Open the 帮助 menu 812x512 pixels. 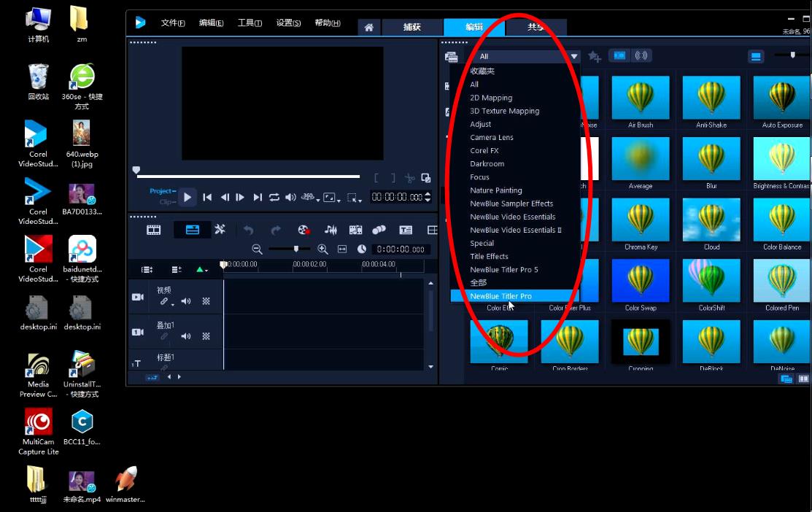328,23
